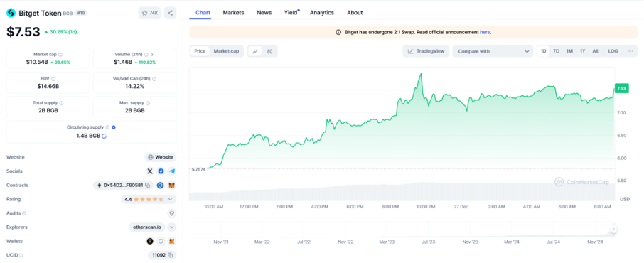Click the share icon beside 74K

pyautogui.click(x=171, y=13)
